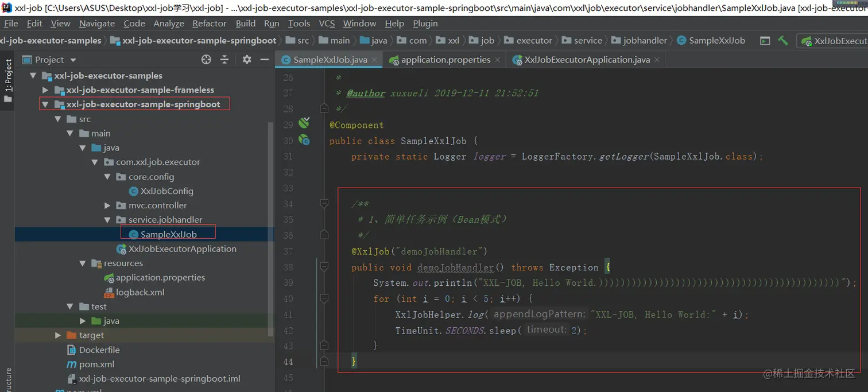Click the run configuration target icon
868x392 pixels.
tap(765, 41)
